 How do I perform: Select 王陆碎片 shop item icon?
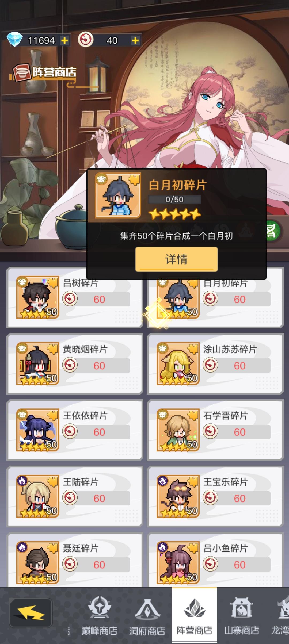pos(37,496)
